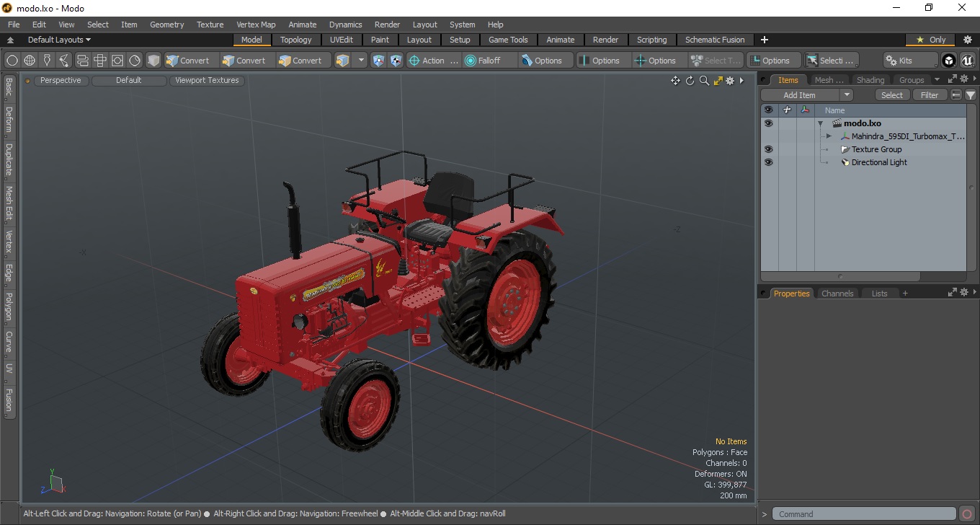Select the Directional Light item

(879, 162)
